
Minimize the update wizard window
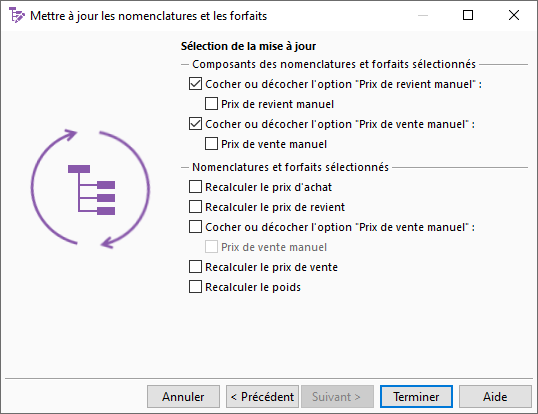(x=423, y=15)
